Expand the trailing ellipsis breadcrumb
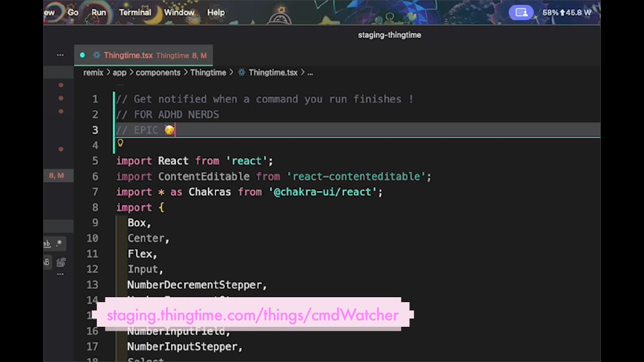Screen dimensions: 644x362 (x=310, y=73)
